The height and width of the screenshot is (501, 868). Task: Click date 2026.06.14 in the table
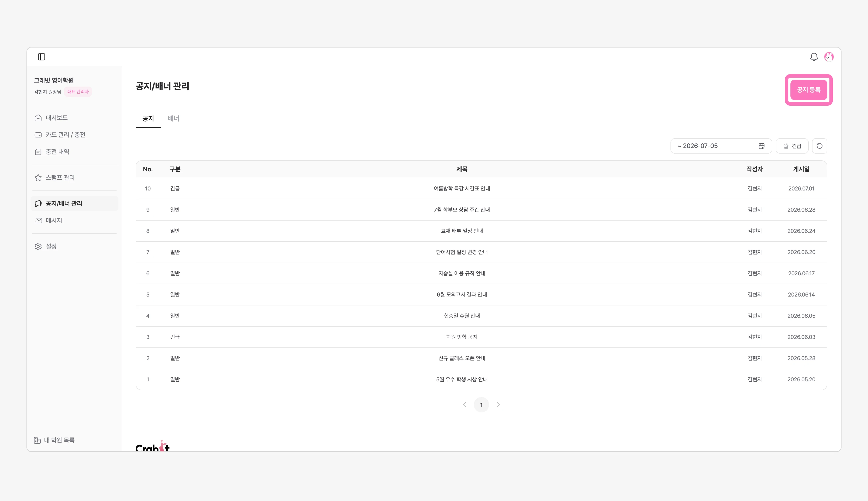click(x=801, y=295)
